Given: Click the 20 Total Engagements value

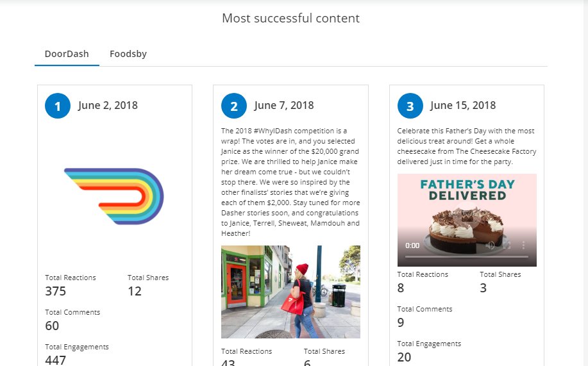Looking at the screenshot, I should click(404, 357).
